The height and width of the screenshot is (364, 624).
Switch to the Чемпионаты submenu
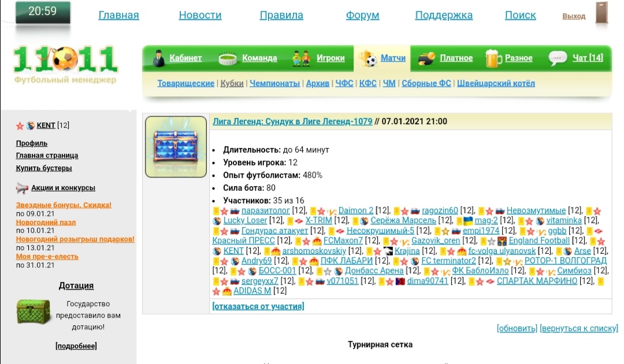(x=274, y=83)
